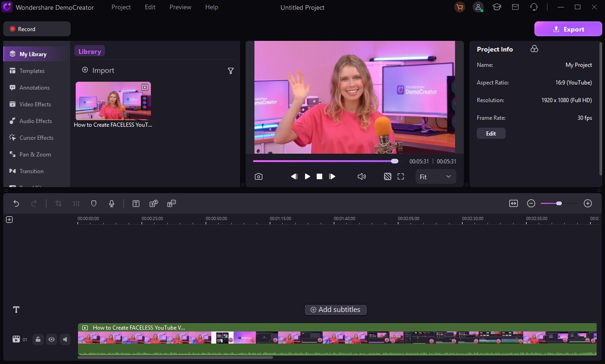Capture a snapshot of the preview frame
This screenshot has height=364, width=605.
click(x=259, y=176)
